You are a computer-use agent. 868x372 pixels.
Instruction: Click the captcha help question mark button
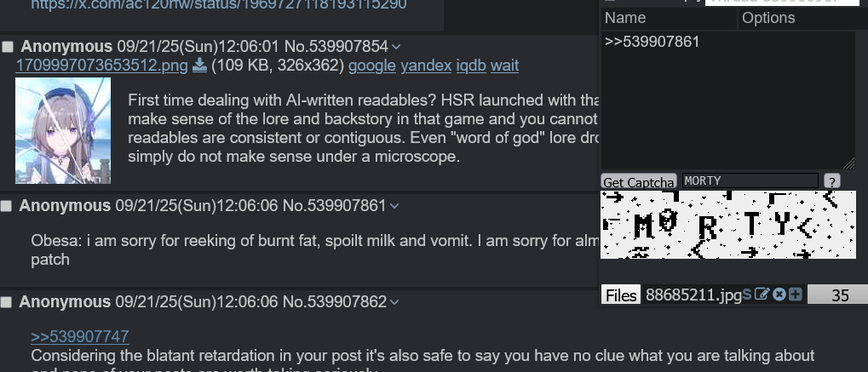click(x=831, y=181)
